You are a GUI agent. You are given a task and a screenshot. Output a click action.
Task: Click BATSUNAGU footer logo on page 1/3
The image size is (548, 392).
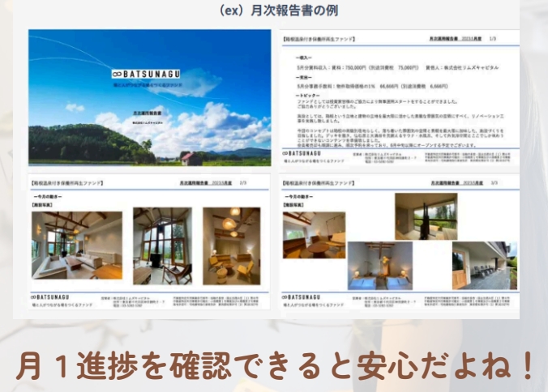tap(306, 152)
